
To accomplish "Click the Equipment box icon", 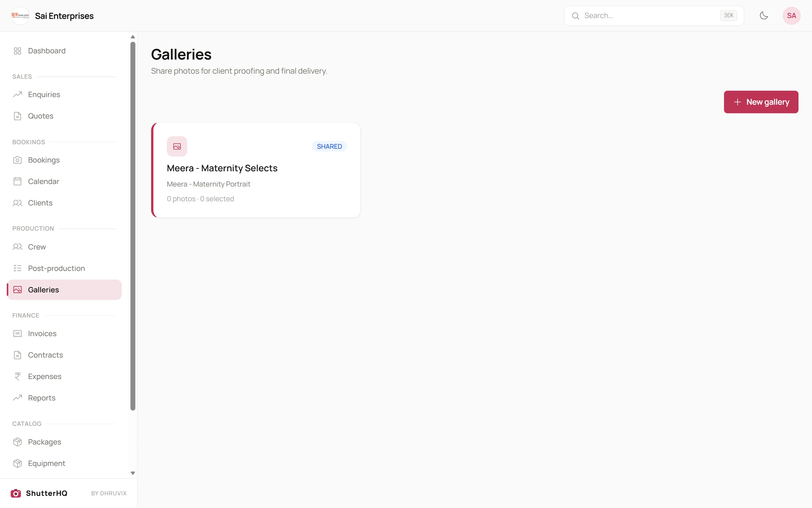I will (17, 463).
